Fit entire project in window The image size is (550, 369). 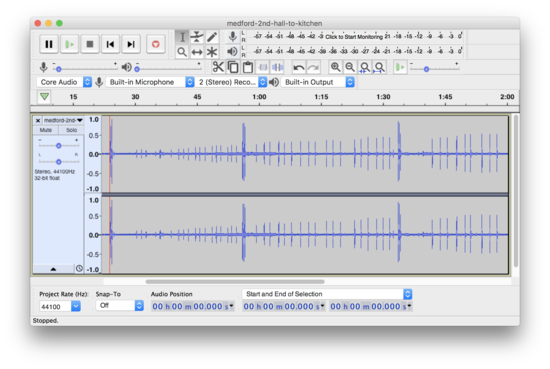pos(379,67)
